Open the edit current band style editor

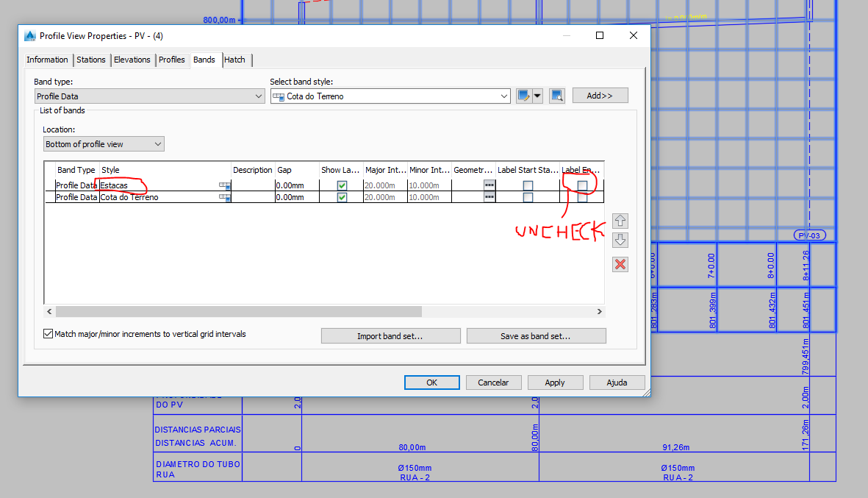pyautogui.click(x=525, y=95)
